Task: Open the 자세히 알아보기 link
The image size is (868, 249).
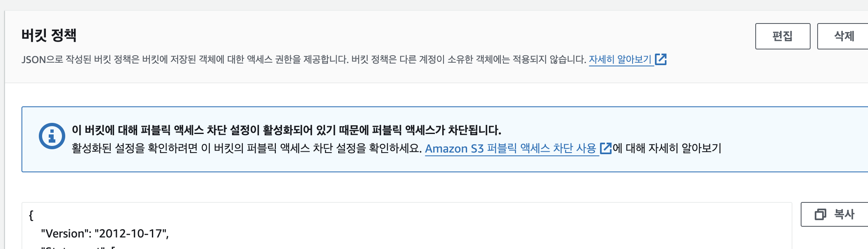Action: click(x=620, y=59)
